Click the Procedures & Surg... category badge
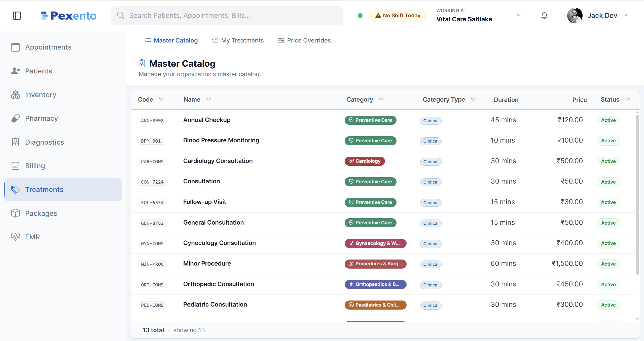 click(x=375, y=264)
